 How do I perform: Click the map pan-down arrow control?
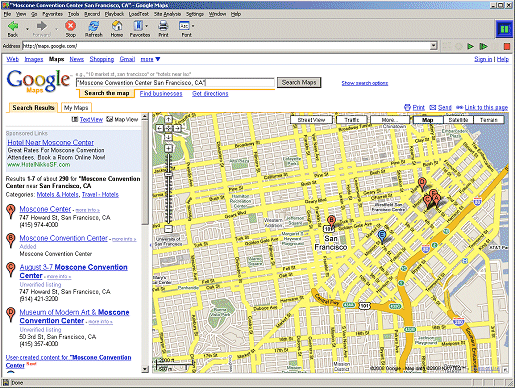coord(168,137)
